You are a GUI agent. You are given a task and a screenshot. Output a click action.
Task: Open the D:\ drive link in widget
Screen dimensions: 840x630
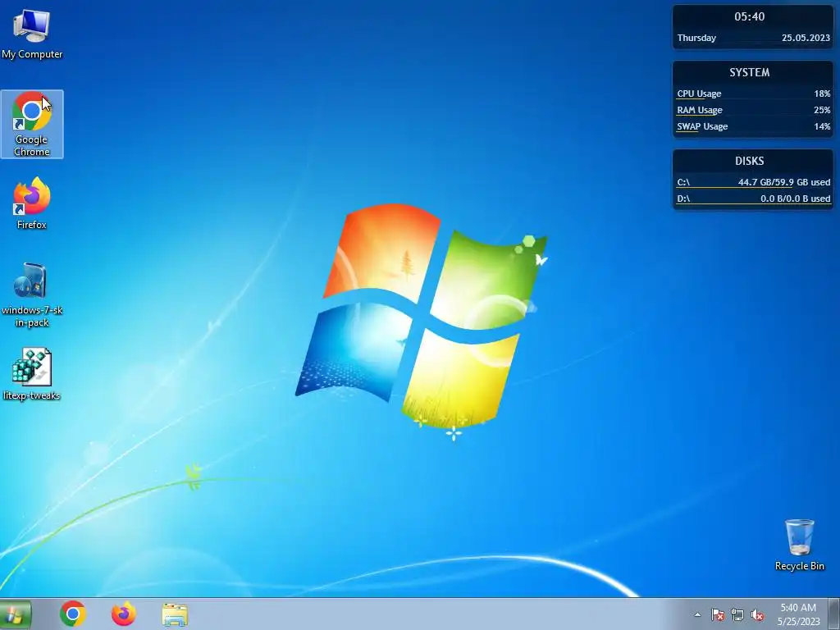(x=683, y=199)
